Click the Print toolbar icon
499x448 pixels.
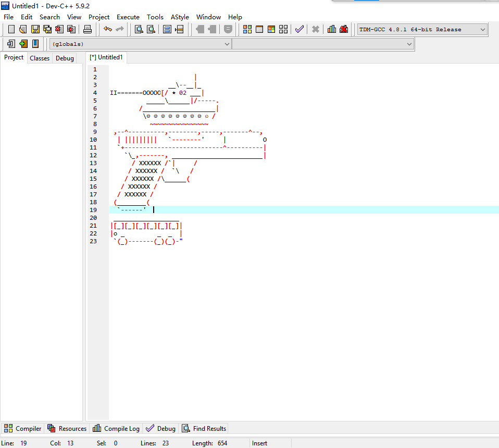click(x=88, y=29)
